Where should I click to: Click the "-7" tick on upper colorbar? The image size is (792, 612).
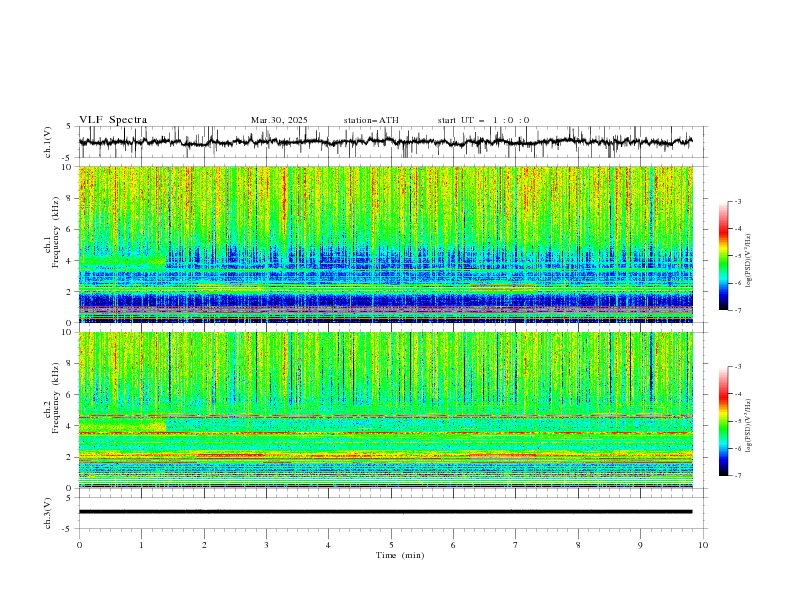pyautogui.click(x=737, y=310)
